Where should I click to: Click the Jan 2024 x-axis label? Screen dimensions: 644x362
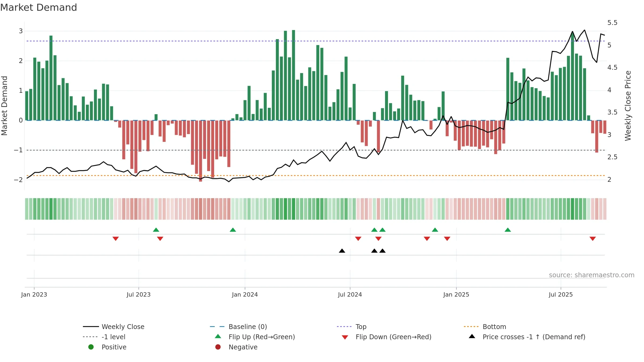click(245, 295)
